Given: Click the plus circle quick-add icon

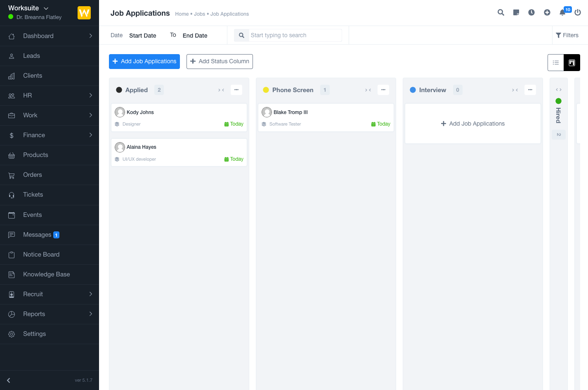Looking at the screenshot, I should pos(547,12).
